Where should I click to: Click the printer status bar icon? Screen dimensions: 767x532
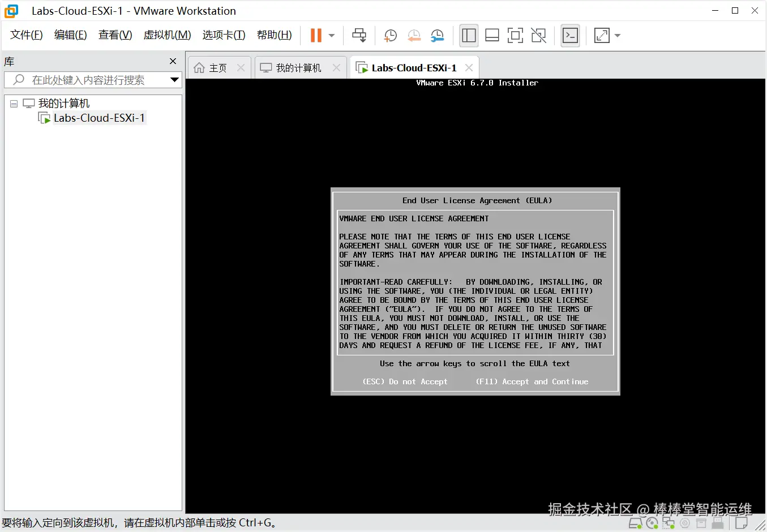[701, 524]
